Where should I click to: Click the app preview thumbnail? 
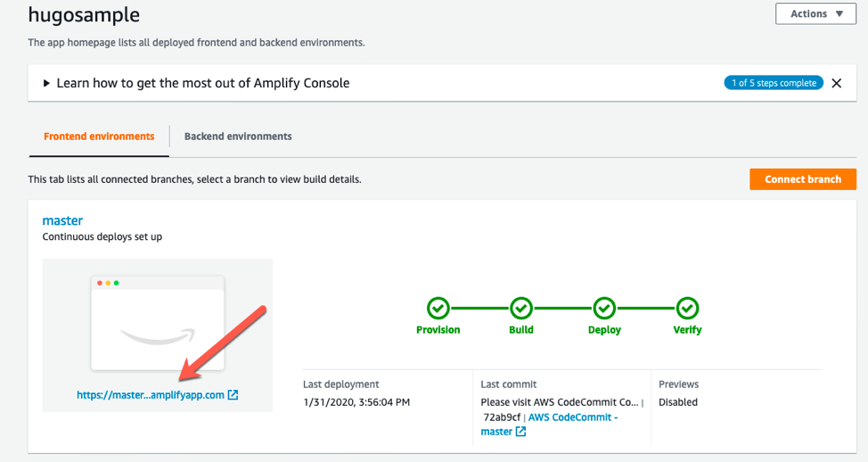(x=158, y=321)
